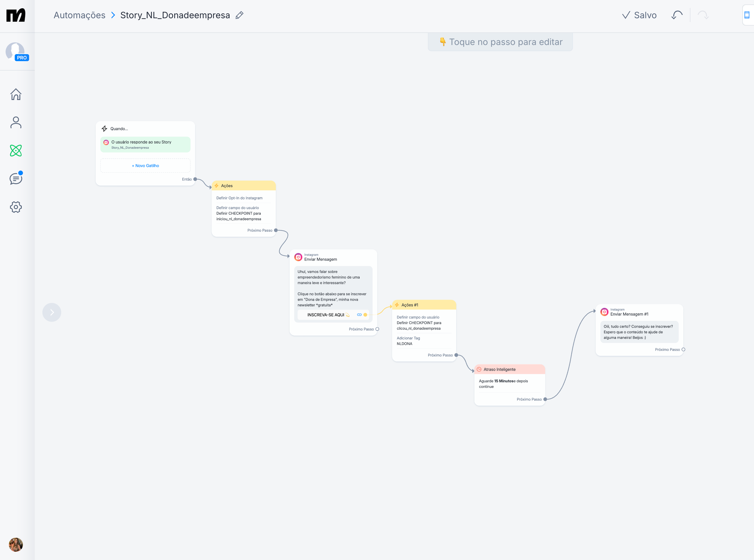This screenshot has height=560, width=754.
Task: Open Automations atom icon in sidebar
Action: [x=16, y=151]
